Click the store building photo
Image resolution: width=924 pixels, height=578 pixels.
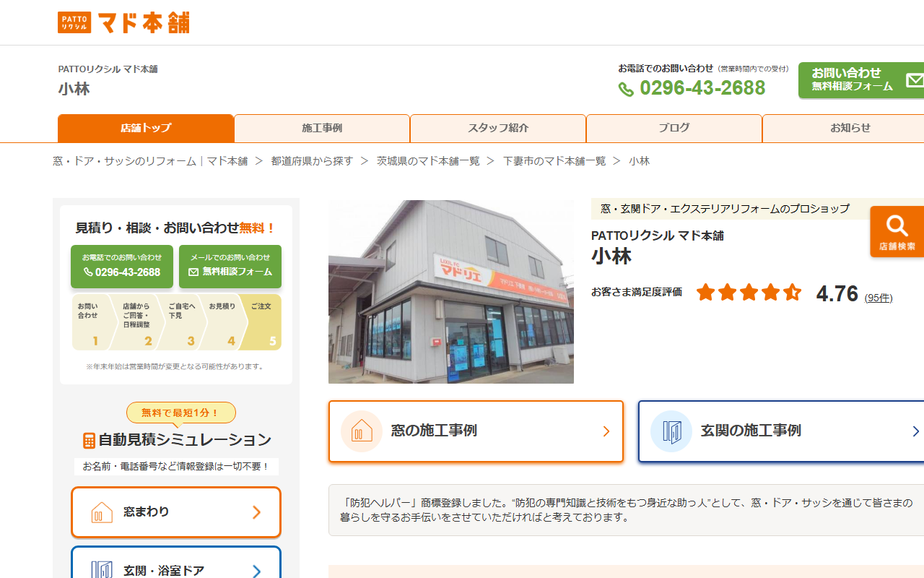pyautogui.click(x=451, y=292)
